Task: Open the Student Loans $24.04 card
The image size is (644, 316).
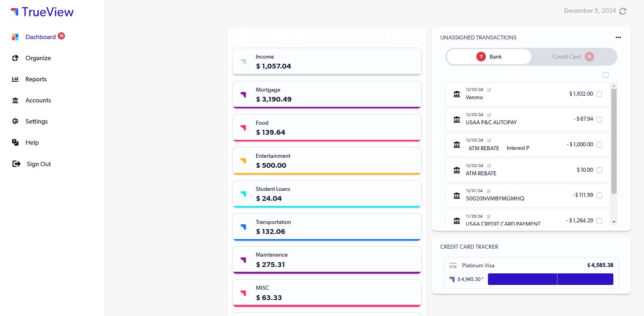Action: pyautogui.click(x=327, y=194)
